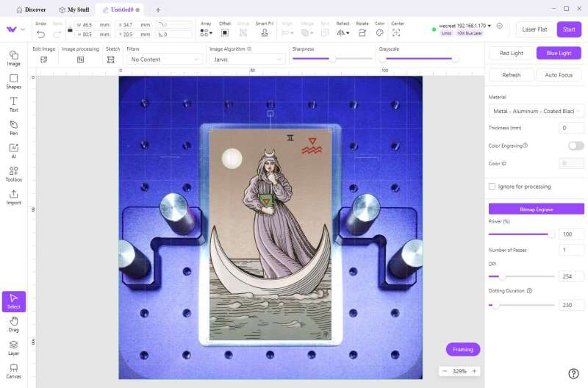
Task: Click the help question mark icon
Action: 573,373
